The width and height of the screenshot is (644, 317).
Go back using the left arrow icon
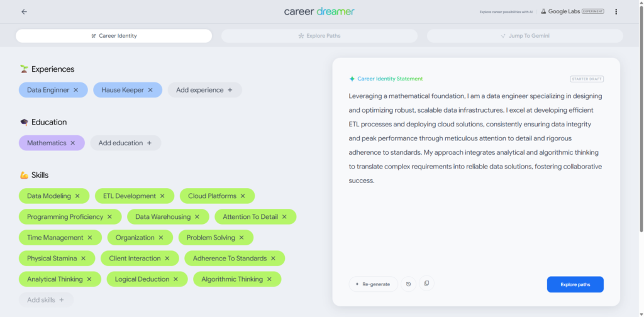coord(25,12)
